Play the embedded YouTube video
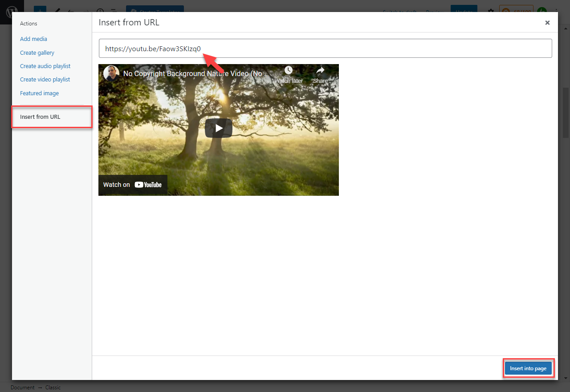The width and height of the screenshot is (570, 392). [218, 128]
